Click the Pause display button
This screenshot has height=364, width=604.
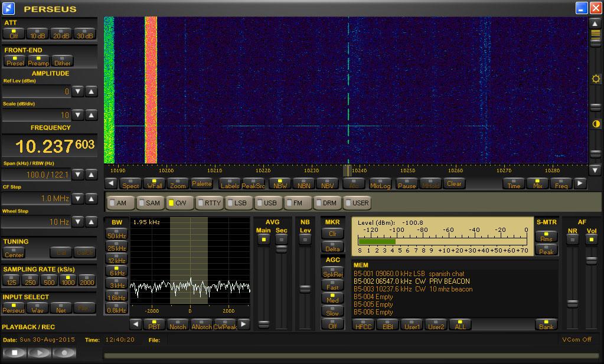pos(407,184)
